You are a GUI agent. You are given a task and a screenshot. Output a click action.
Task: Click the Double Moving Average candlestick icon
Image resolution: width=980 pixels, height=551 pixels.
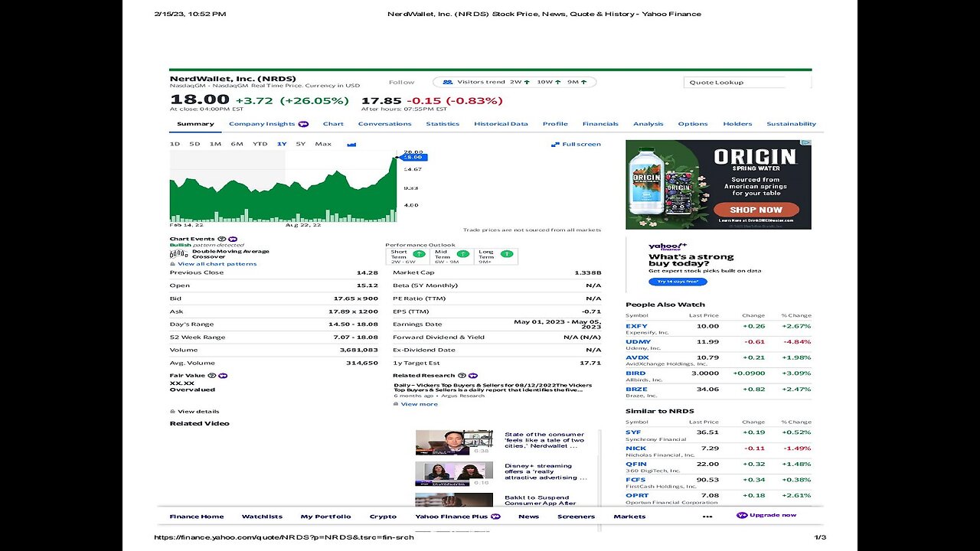click(x=178, y=253)
